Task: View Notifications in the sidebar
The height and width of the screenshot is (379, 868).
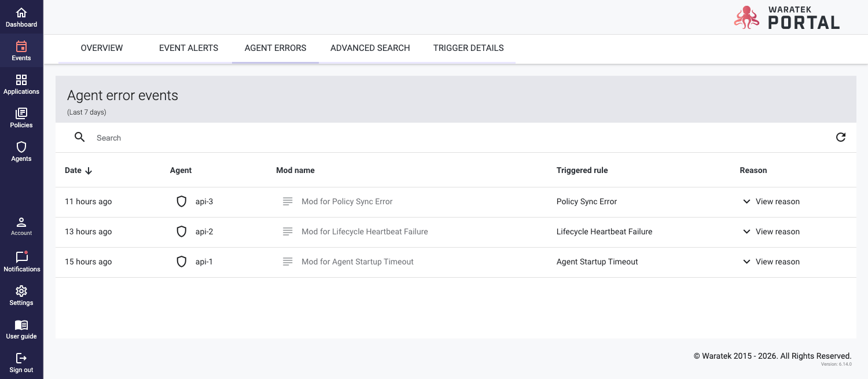Action: tap(21, 262)
